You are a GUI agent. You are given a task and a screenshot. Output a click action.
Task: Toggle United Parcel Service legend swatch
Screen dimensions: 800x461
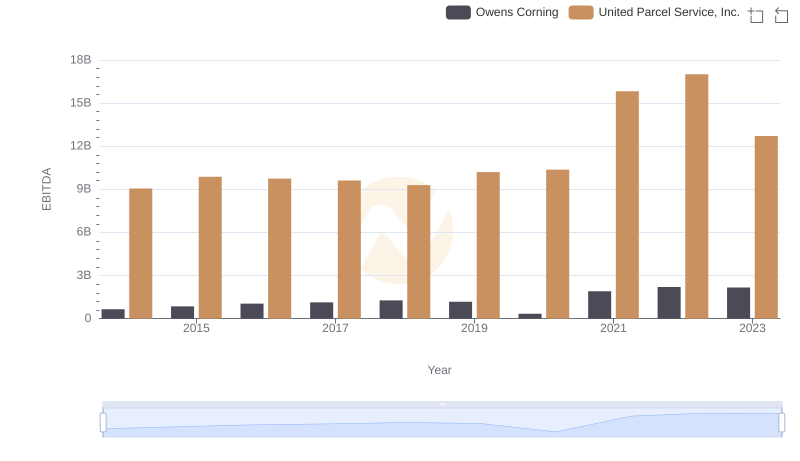pos(581,12)
